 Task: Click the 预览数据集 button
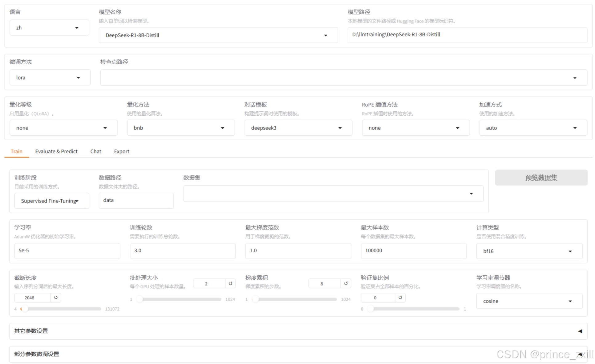(541, 178)
